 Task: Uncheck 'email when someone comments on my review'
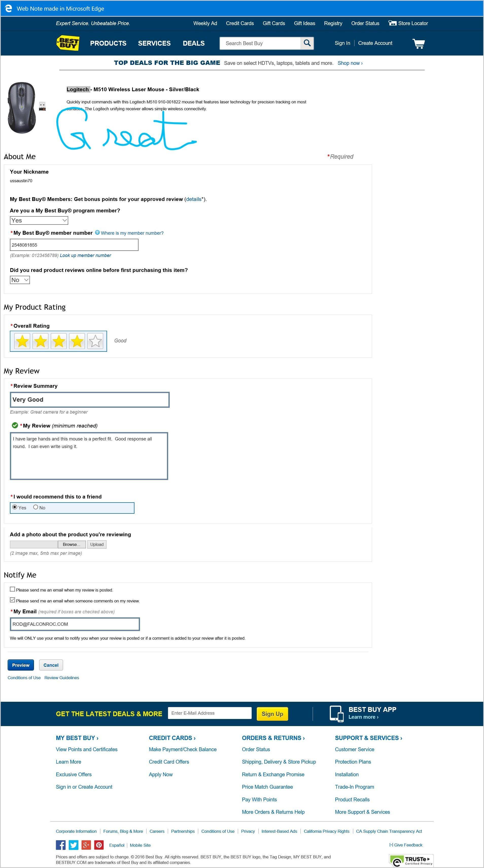coord(12,600)
